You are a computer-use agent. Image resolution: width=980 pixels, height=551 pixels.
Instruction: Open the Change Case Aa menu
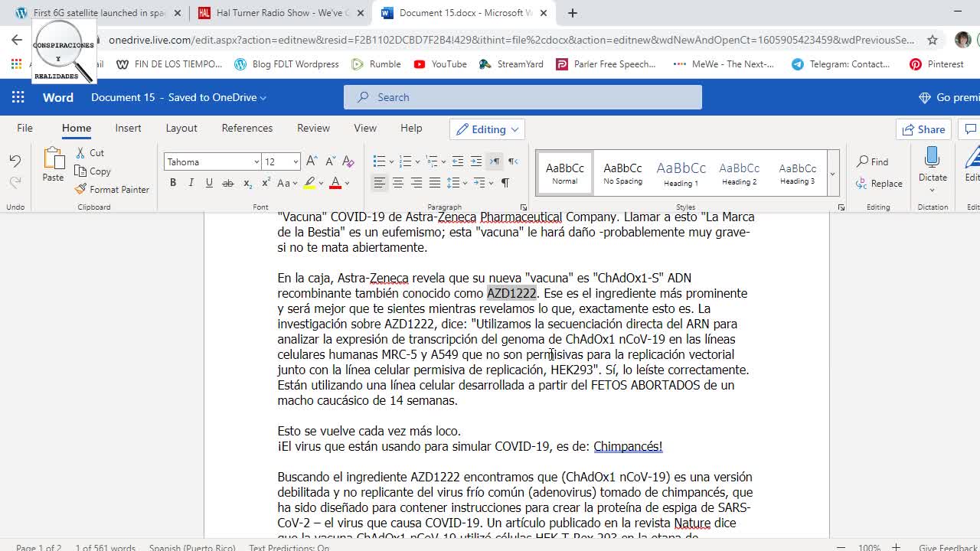click(287, 183)
